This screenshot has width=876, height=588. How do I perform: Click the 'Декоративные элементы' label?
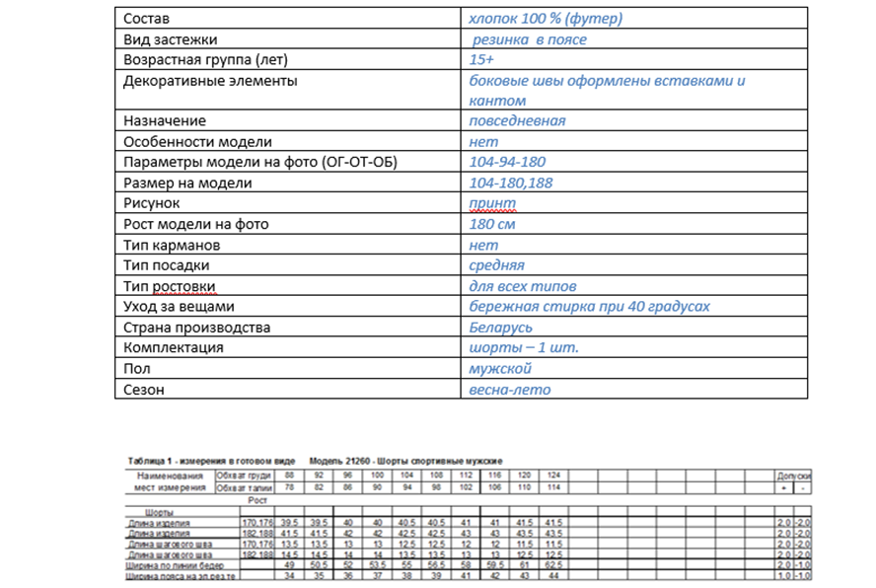tap(210, 81)
